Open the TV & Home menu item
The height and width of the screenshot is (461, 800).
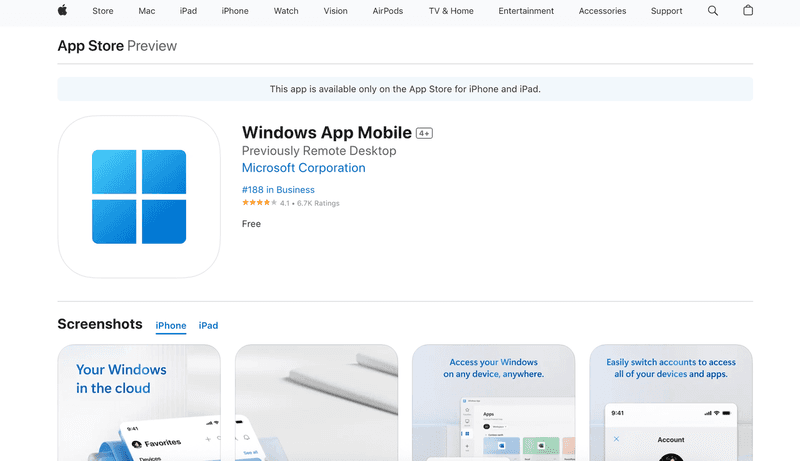(451, 11)
